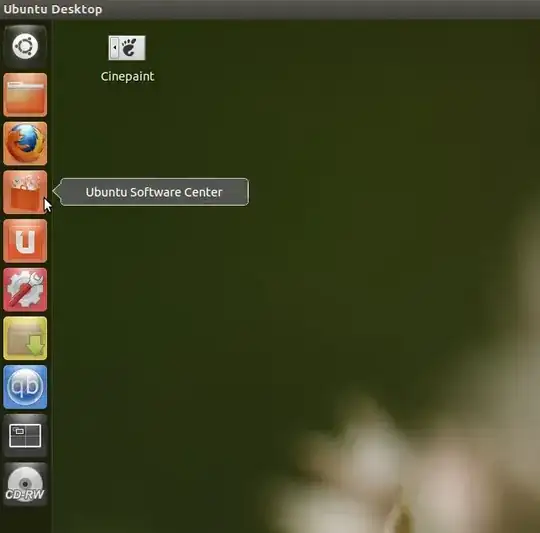
Task: Open System Settings gear and wrench icon
Action: click(25, 289)
